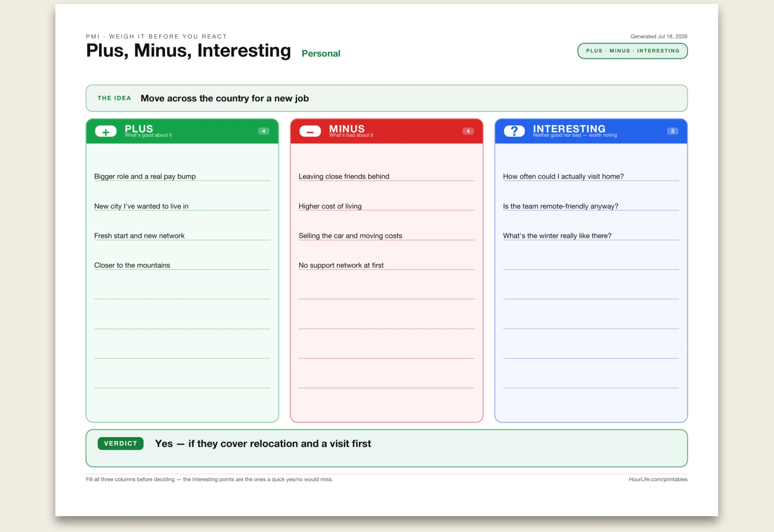Click the PLUS · MINUS · INTERESTING pill

[633, 51]
